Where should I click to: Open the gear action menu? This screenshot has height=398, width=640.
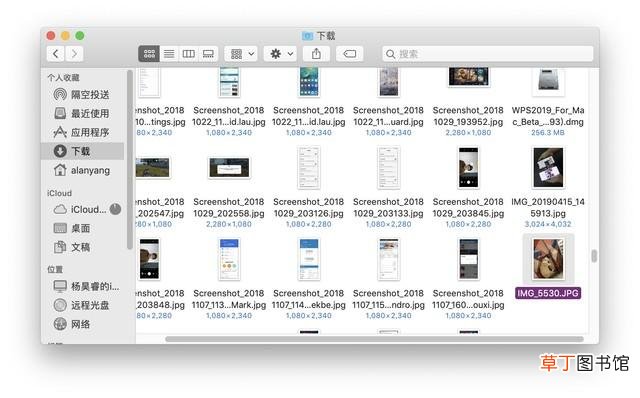pyautogui.click(x=281, y=53)
